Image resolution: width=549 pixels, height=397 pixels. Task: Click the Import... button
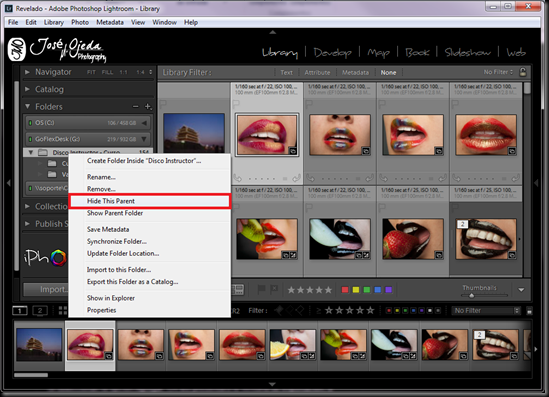[x=46, y=289]
